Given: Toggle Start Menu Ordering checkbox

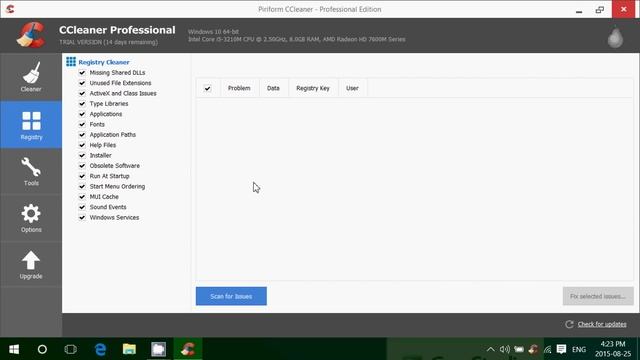Looking at the screenshot, I should pyautogui.click(x=82, y=187).
